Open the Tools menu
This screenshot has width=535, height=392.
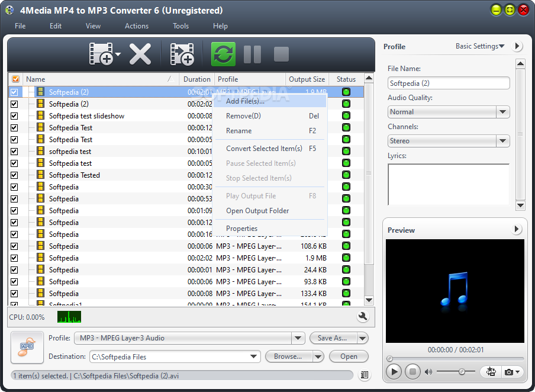181,26
